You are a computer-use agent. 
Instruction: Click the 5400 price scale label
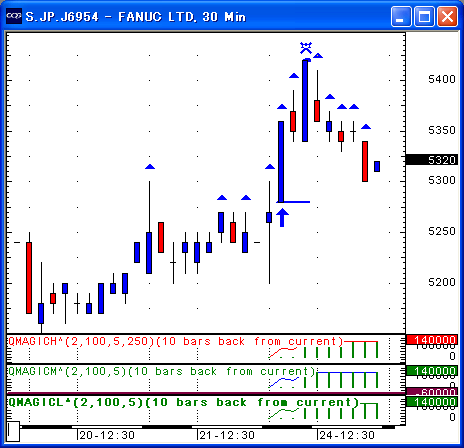pyautogui.click(x=442, y=79)
